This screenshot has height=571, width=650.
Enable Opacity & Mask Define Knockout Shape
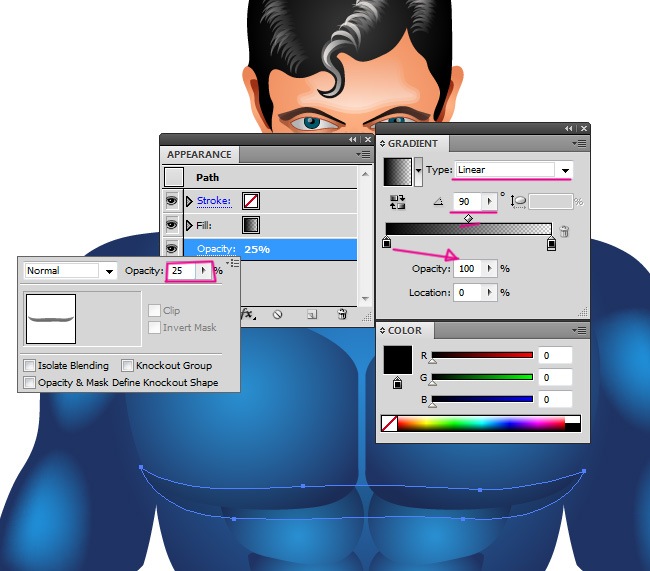pos(29,382)
